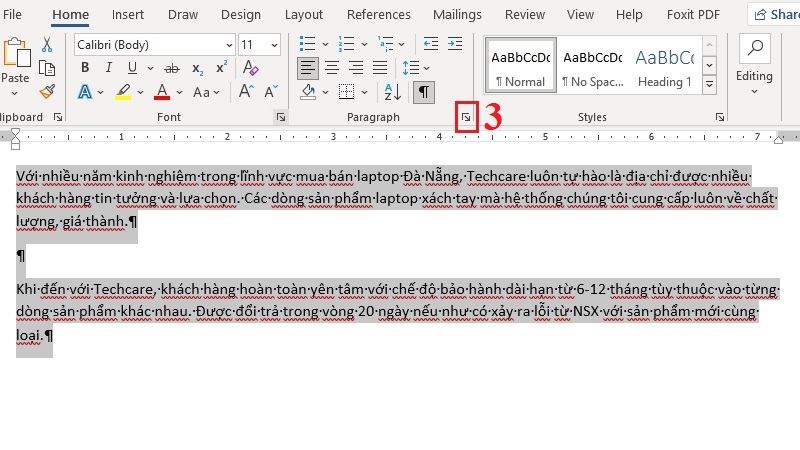
Task: Open the Change Case dropdown
Action: pos(207,92)
